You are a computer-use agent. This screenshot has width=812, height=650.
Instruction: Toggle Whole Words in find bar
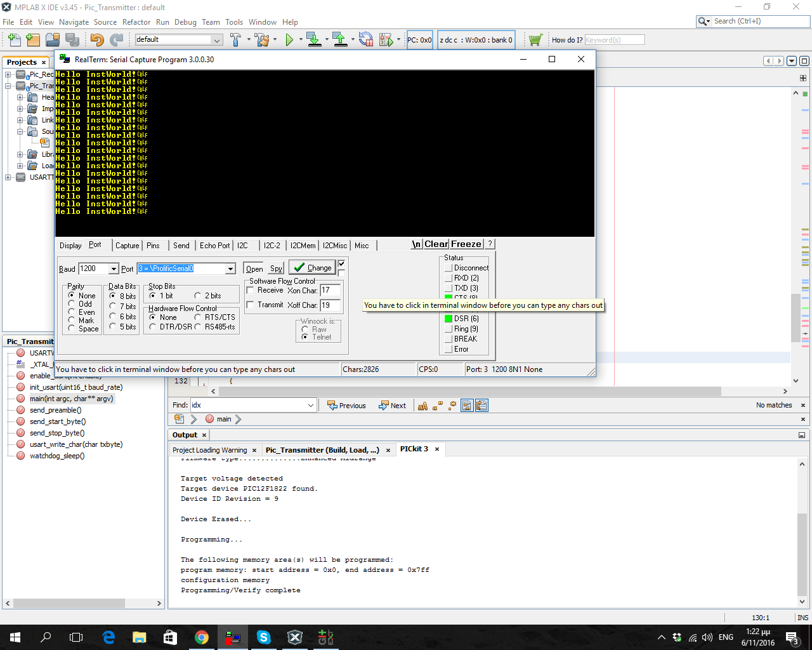pos(437,406)
